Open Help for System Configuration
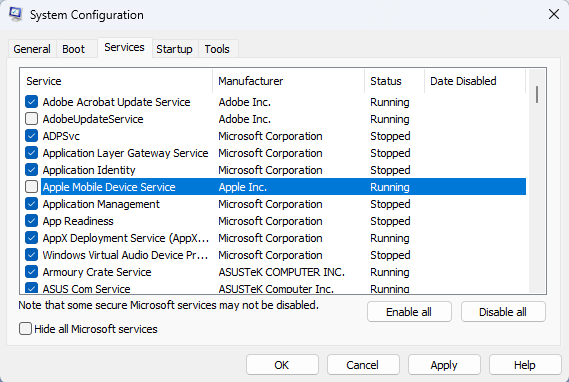 (525, 365)
